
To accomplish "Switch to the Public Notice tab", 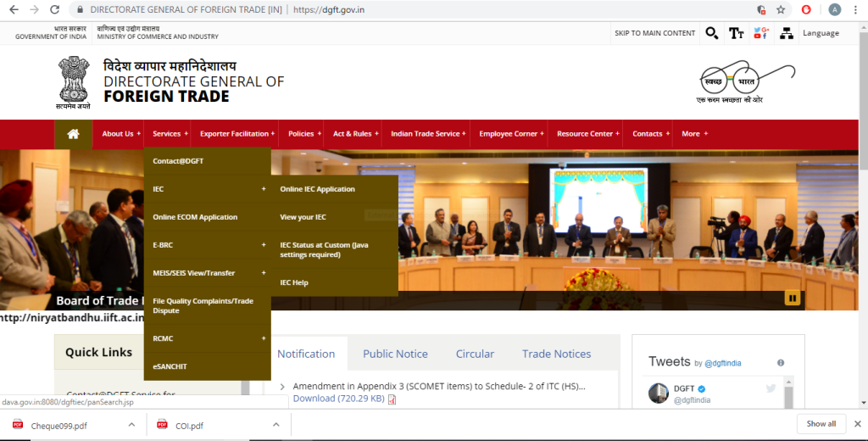I will pos(395,354).
